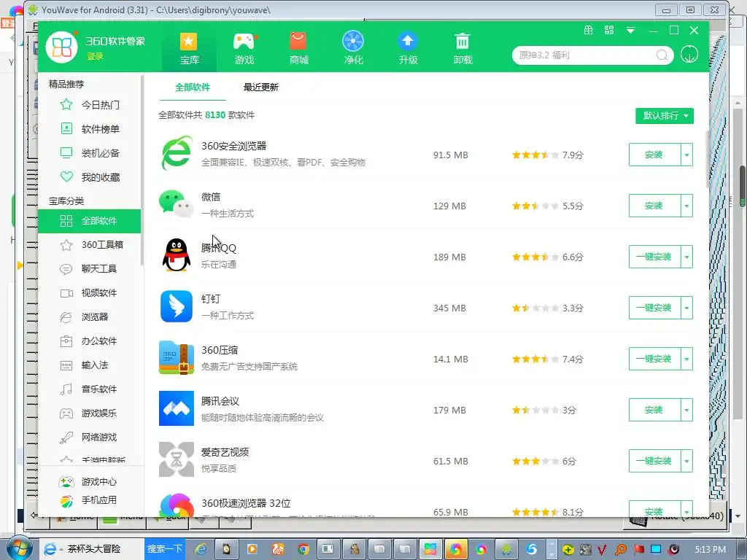The image size is (747, 560).
Task: Click the taskbar clock 5:13 PM
Action: click(710, 549)
